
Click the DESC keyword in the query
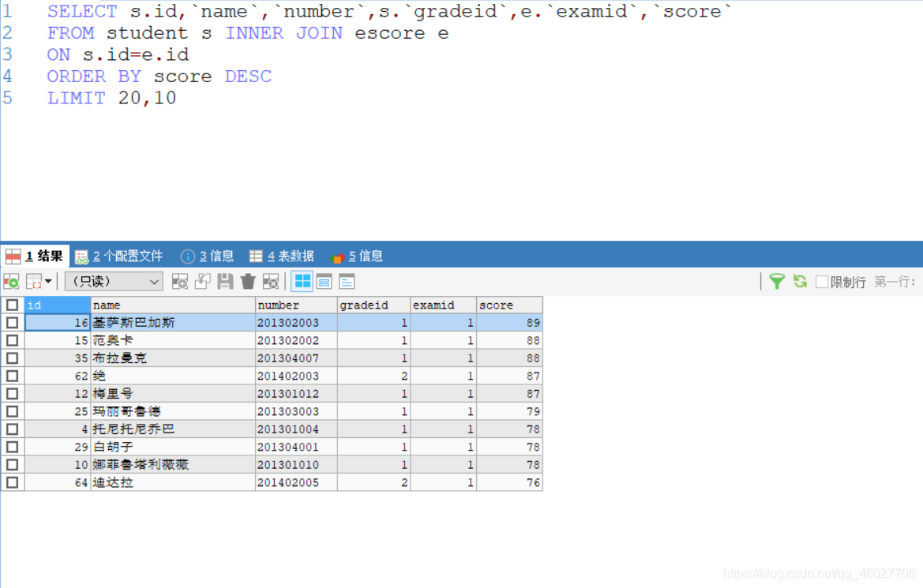pyautogui.click(x=249, y=77)
